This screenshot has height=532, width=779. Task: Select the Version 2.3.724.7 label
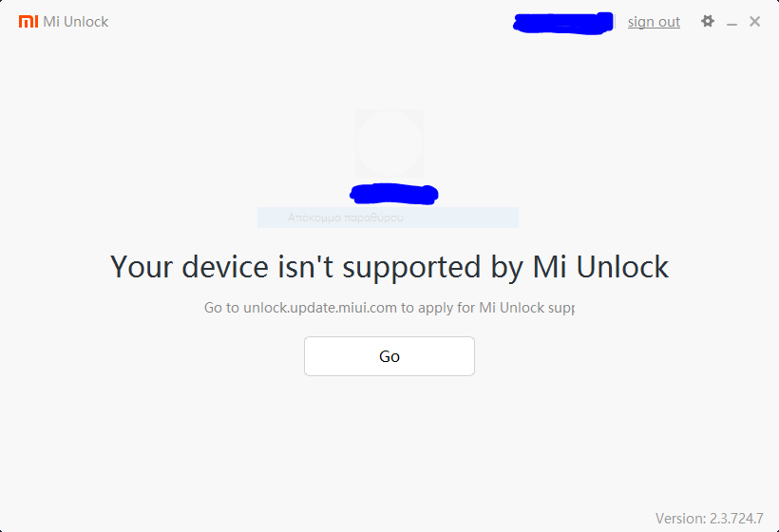709,518
